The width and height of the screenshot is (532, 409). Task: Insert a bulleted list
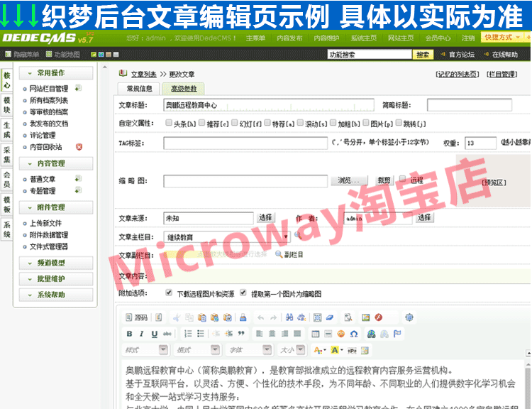pyautogui.click(x=201, y=334)
